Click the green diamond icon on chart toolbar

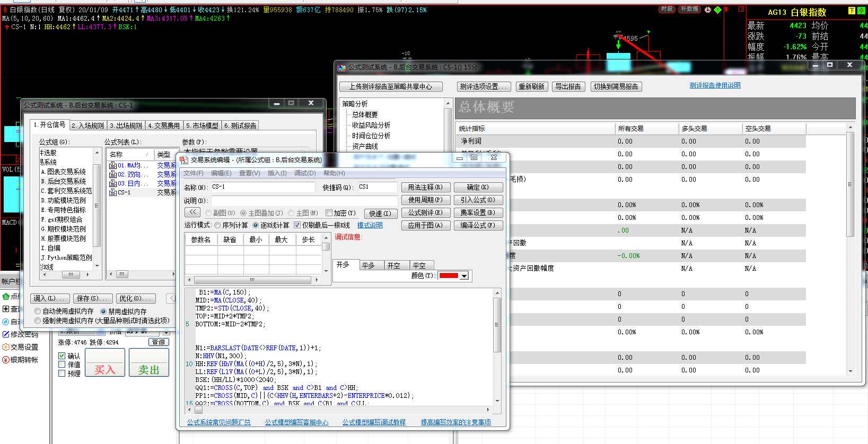coord(717,10)
